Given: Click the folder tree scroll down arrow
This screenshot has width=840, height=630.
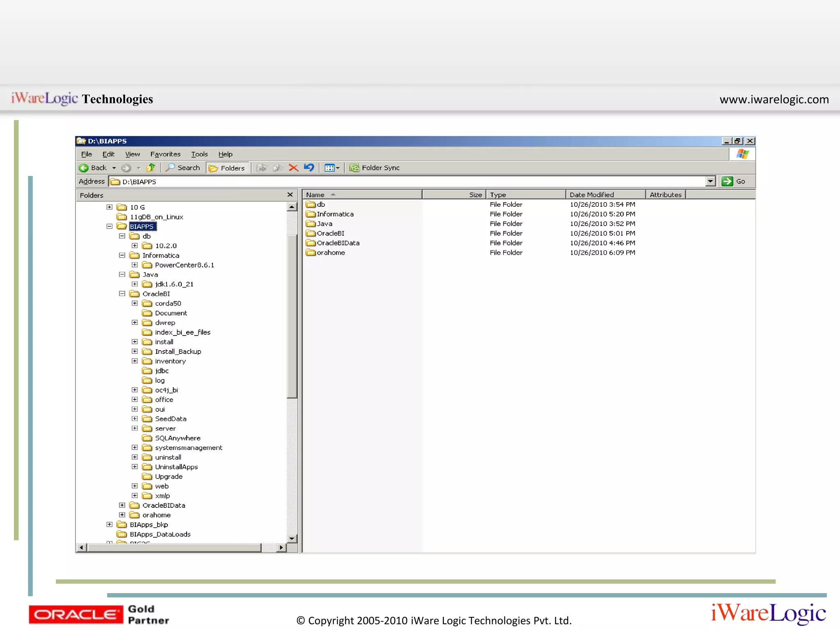Looking at the screenshot, I should point(292,539).
